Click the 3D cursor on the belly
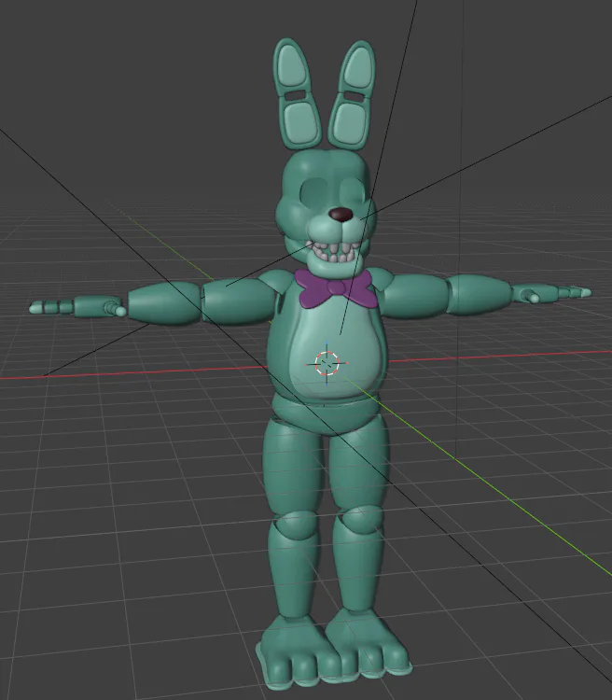612x700 pixels. 327,364
